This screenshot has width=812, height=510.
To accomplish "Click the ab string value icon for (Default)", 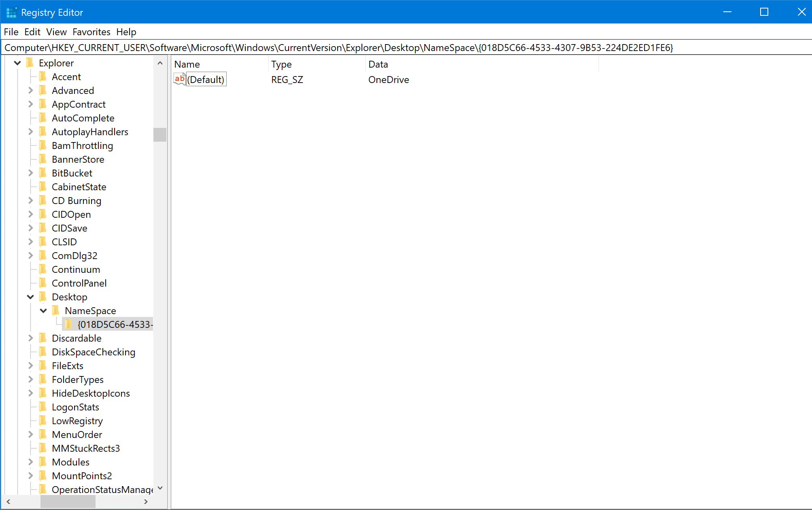I will [x=179, y=79].
